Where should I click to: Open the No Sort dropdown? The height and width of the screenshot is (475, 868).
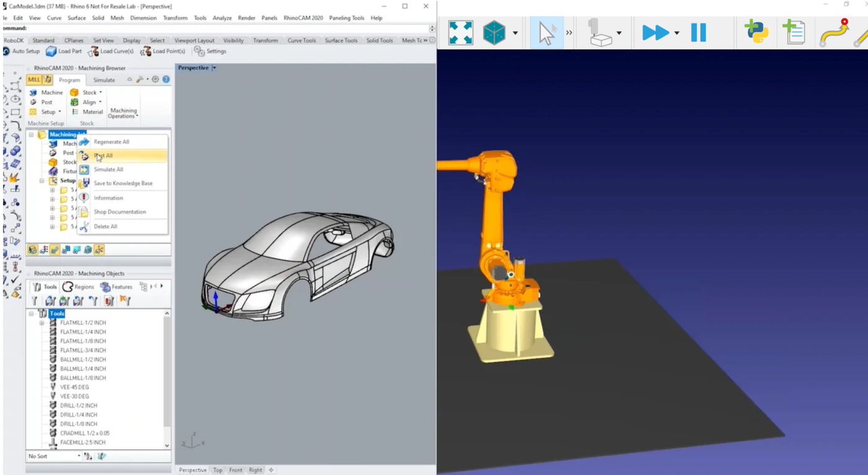pyautogui.click(x=79, y=456)
